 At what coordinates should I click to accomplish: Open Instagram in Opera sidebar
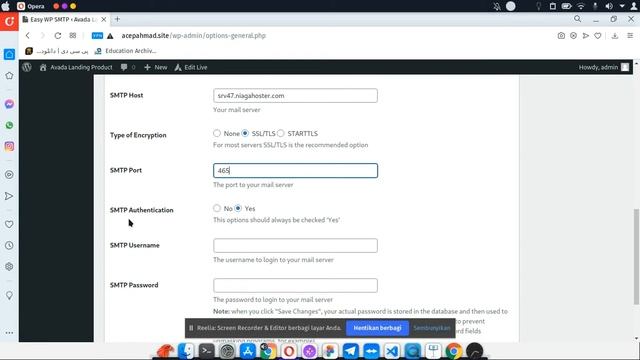(x=9, y=147)
